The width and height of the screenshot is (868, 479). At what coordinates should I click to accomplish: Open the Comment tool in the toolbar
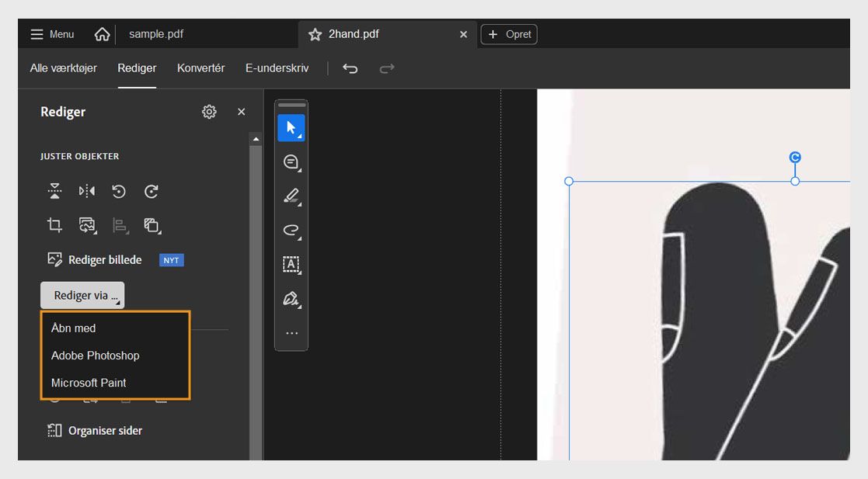pyautogui.click(x=291, y=161)
